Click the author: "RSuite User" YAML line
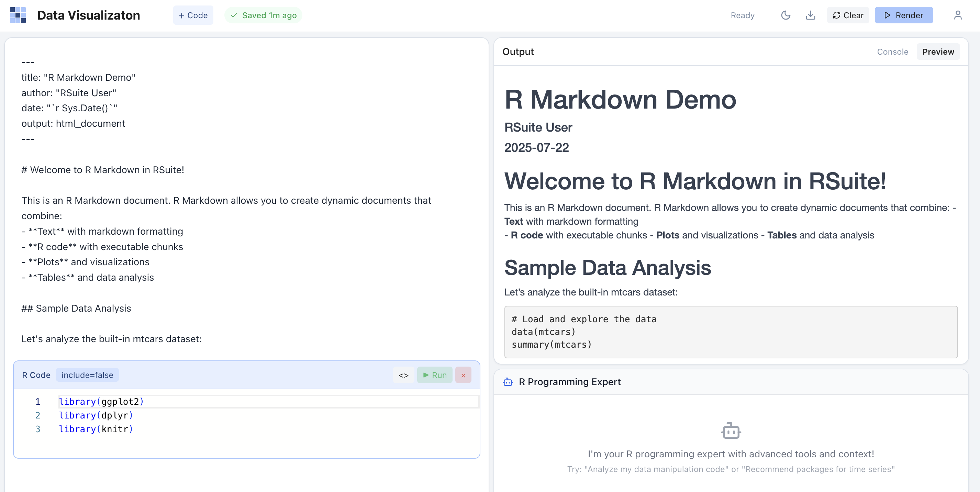This screenshot has width=980, height=492. click(69, 93)
